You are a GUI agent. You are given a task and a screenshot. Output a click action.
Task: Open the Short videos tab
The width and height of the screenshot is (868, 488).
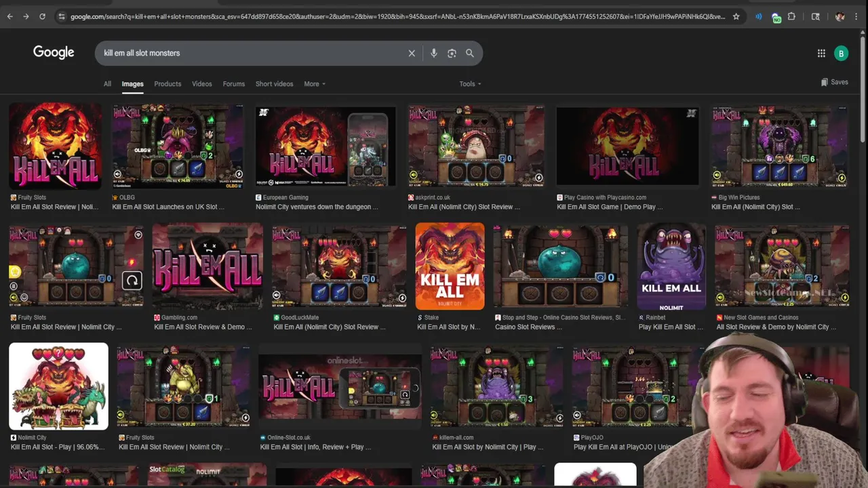(275, 84)
